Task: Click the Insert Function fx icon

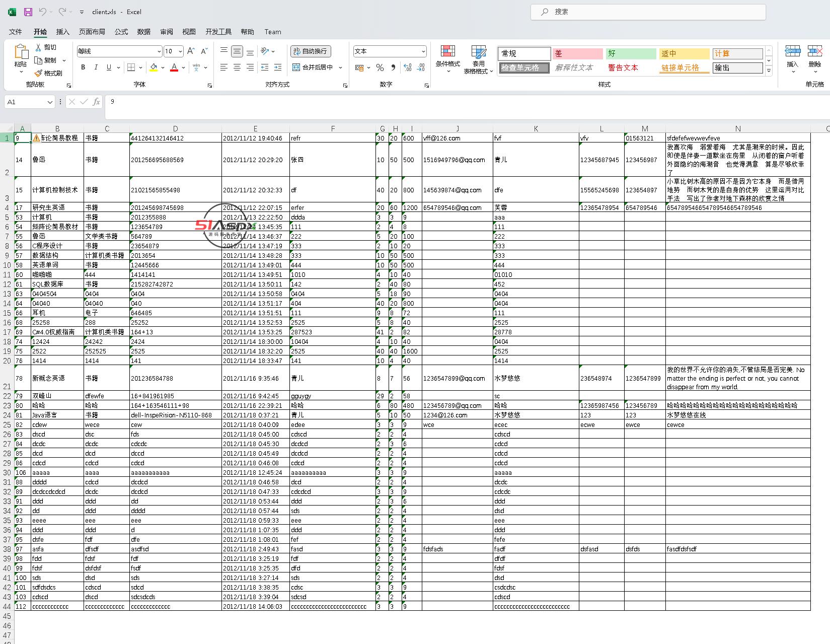Action: (96, 102)
